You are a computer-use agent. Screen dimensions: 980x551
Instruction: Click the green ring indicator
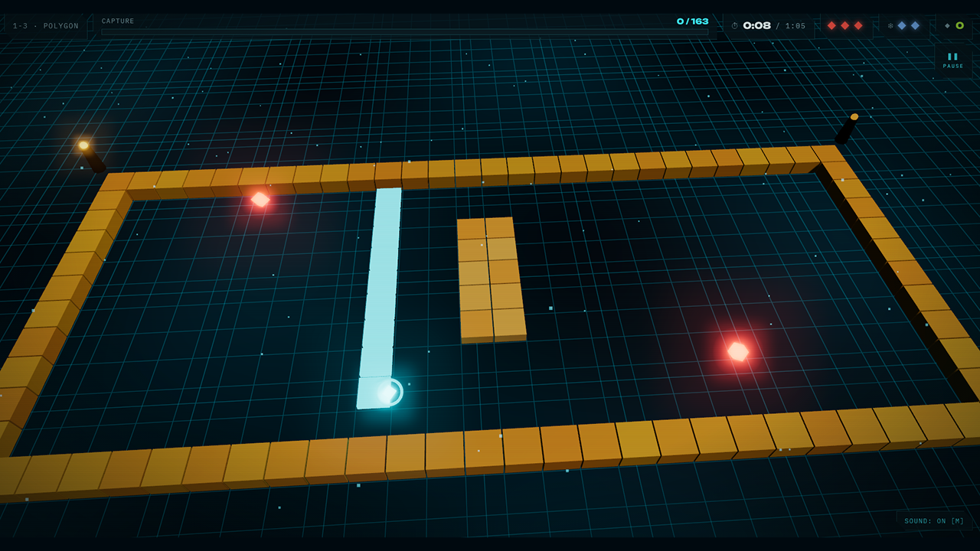coord(959,25)
